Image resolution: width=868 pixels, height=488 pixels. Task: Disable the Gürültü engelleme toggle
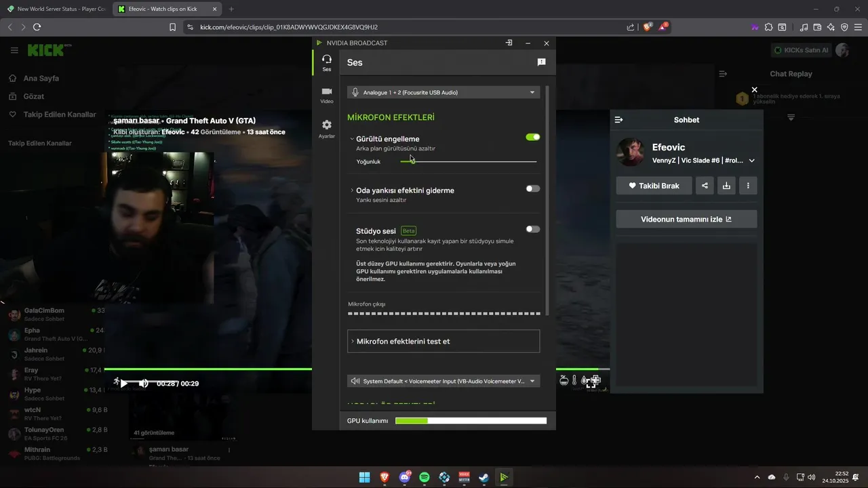point(533,137)
